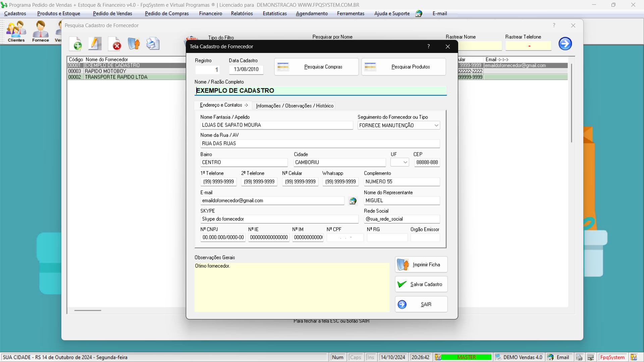Image resolution: width=644 pixels, height=362 pixels.
Task: Open the Ajuda e Suporte menu
Action: (392, 14)
